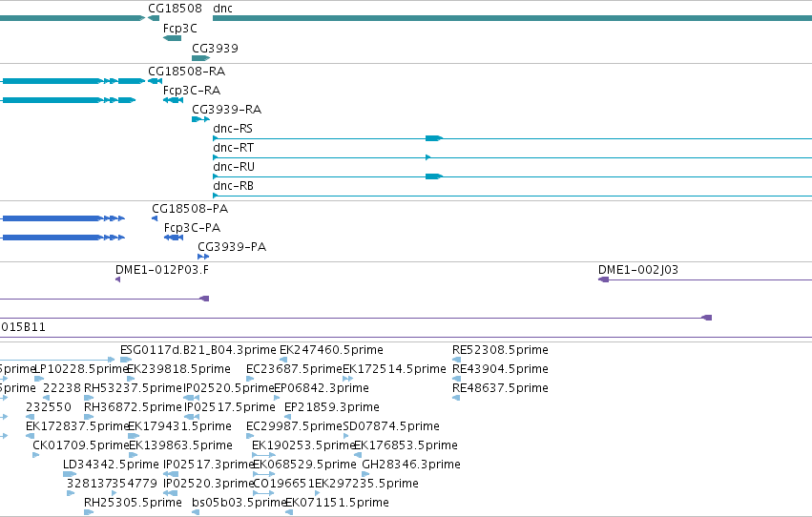
Task: Select the 232550 EST label
Action: click(x=49, y=407)
